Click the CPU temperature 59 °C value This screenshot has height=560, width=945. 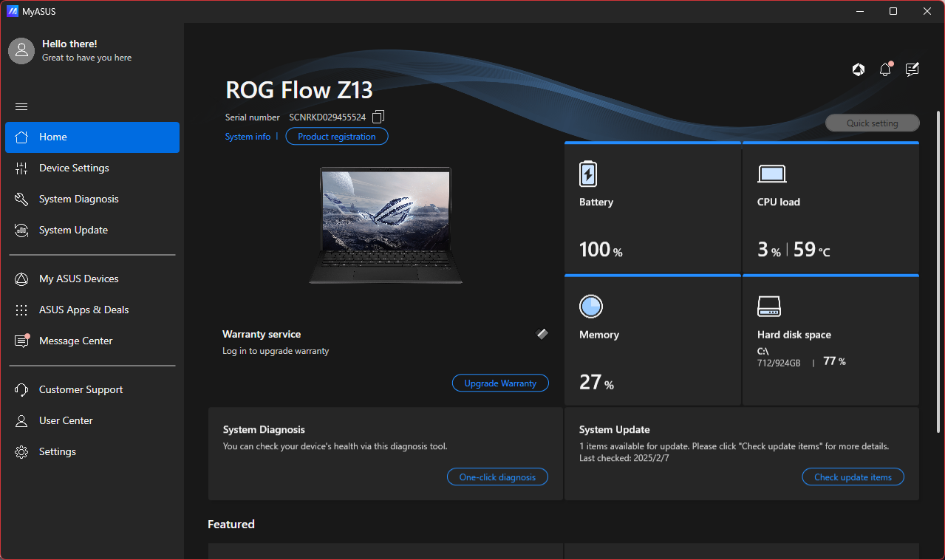tap(812, 250)
